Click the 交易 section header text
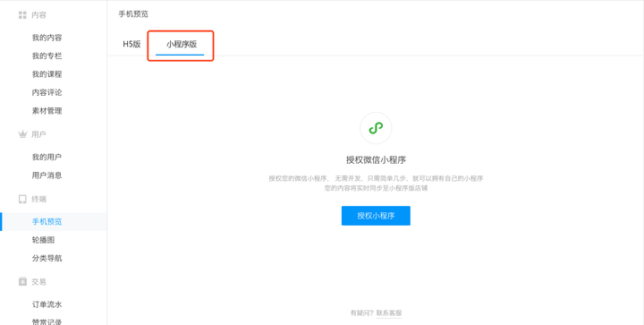Image resolution: width=644 pixels, height=325 pixels. coord(39,282)
